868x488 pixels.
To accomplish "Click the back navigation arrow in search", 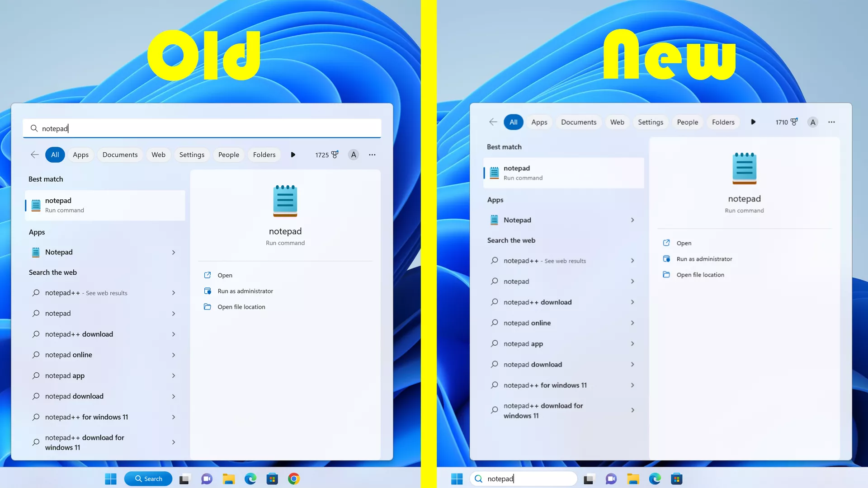I will tap(34, 155).
